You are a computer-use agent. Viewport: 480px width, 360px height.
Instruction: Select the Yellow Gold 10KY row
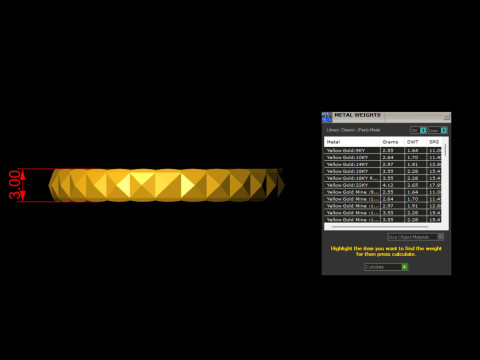(383, 157)
